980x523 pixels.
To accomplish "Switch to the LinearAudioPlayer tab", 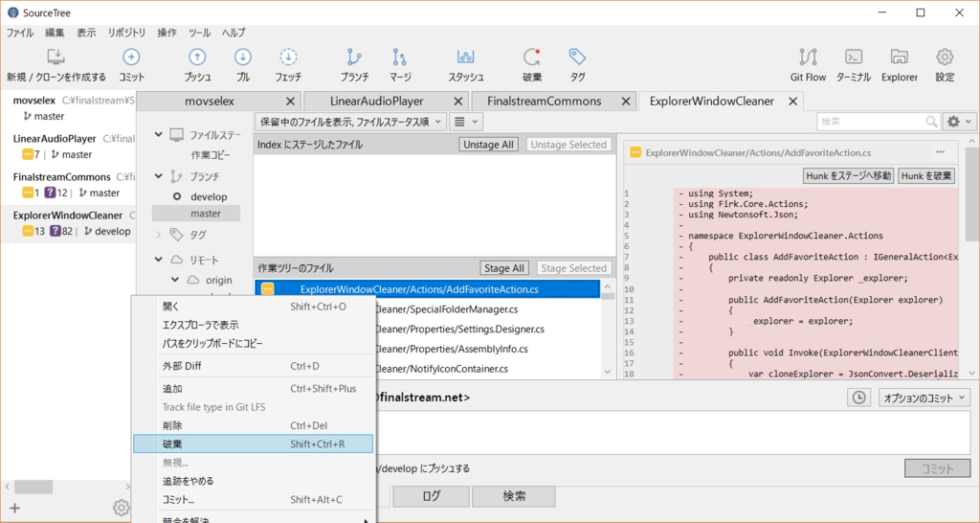I will [x=377, y=102].
